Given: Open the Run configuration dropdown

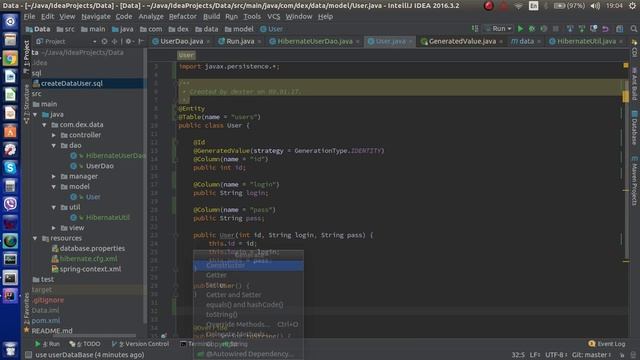Looking at the screenshot, I should [x=498, y=29].
